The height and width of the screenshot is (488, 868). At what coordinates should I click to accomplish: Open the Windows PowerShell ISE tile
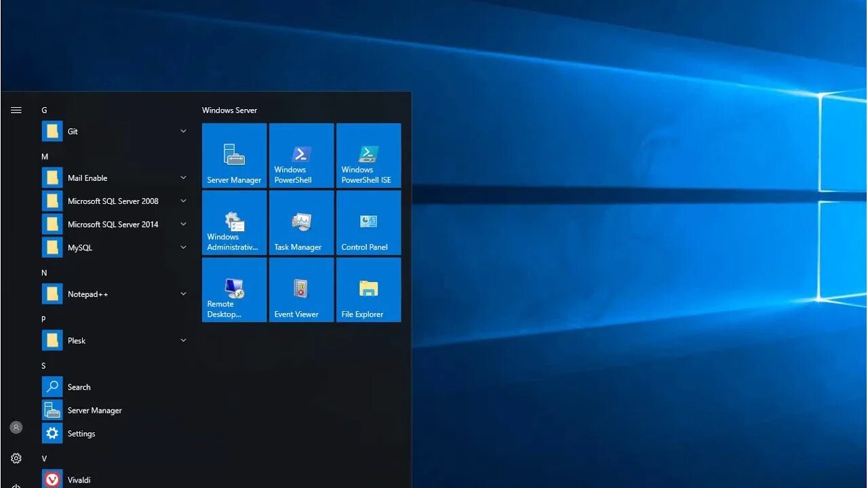coord(368,155)
